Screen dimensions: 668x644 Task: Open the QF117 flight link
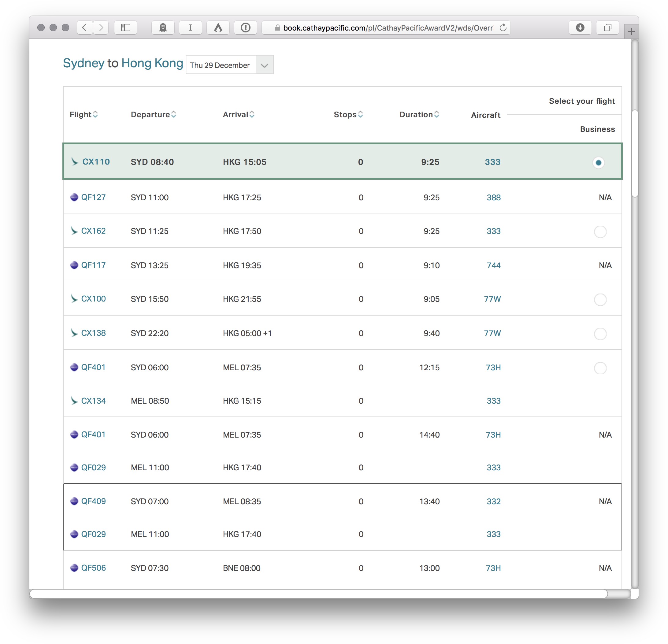[93, 265]
